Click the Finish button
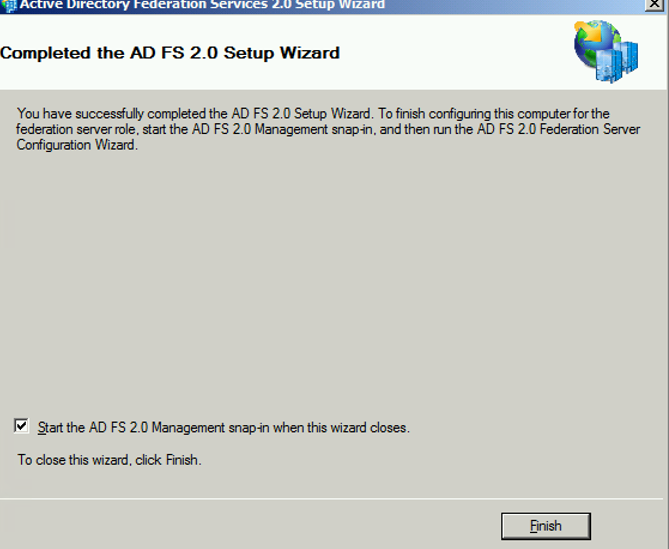The image size is (669, 549). pos(545,526)
